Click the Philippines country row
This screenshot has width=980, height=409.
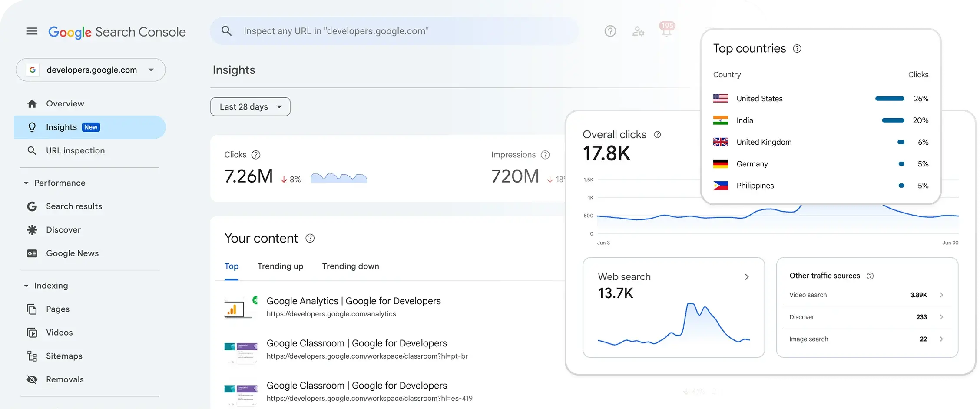click(x=821, y=186)
